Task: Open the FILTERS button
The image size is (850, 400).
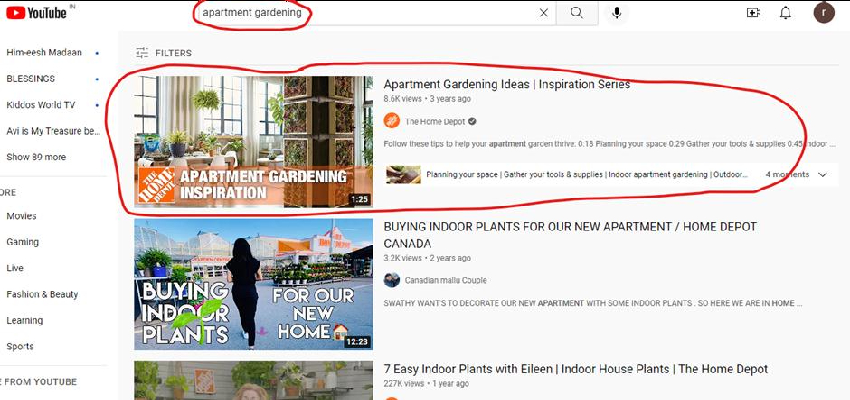Action: pos(164,53)
